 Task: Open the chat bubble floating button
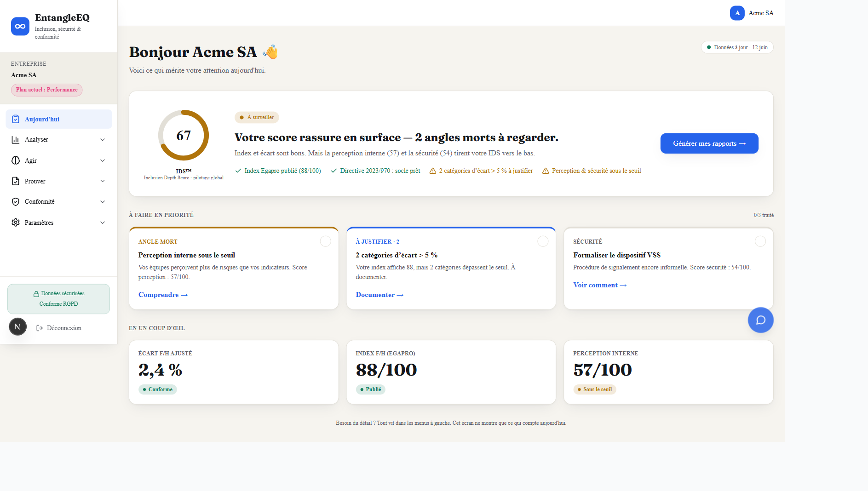[x=761, y=320]
